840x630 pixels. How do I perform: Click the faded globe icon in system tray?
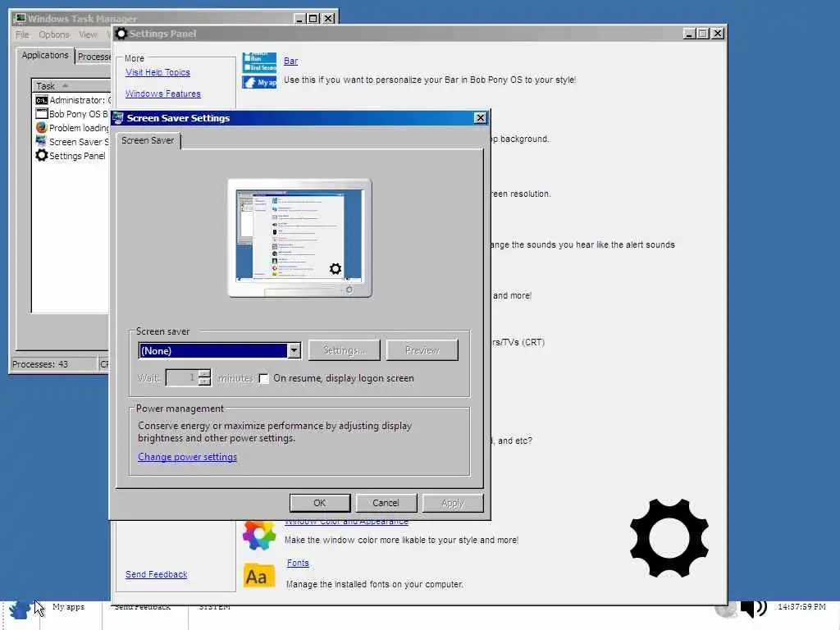[x=726, y=609]
